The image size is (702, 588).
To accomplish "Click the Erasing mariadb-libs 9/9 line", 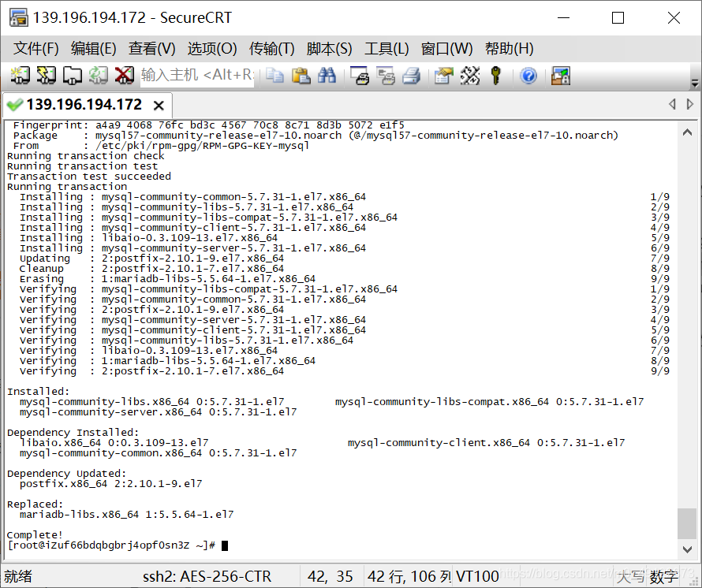I will (x=345, y=279).
